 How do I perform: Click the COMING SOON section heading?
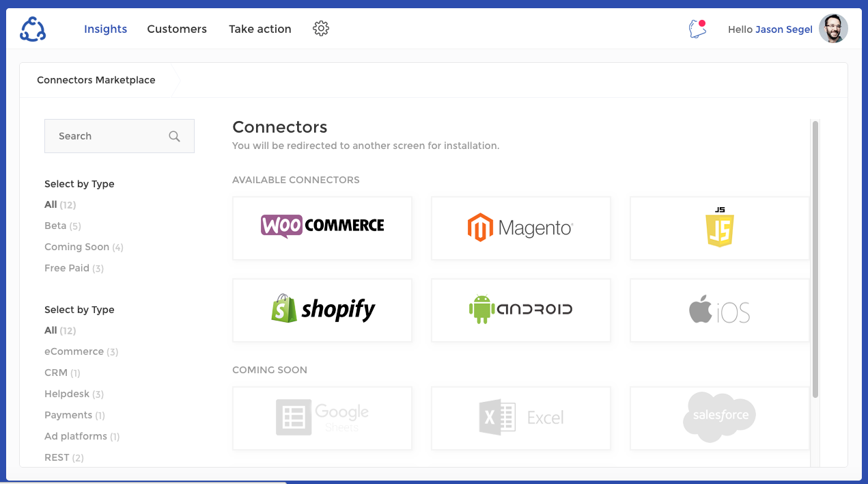[270, 370]
